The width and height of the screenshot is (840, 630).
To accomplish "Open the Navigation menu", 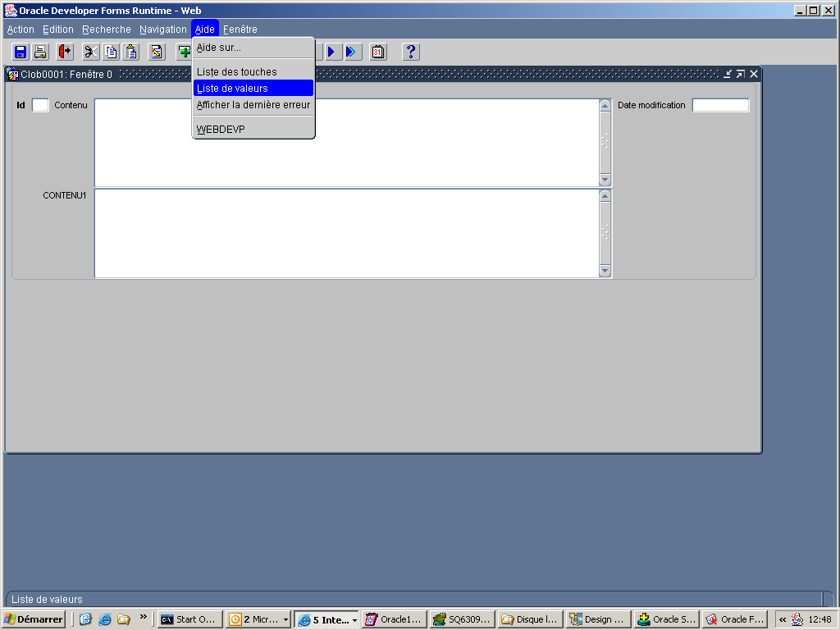I will pyautogui.click(x=163, y=30).
